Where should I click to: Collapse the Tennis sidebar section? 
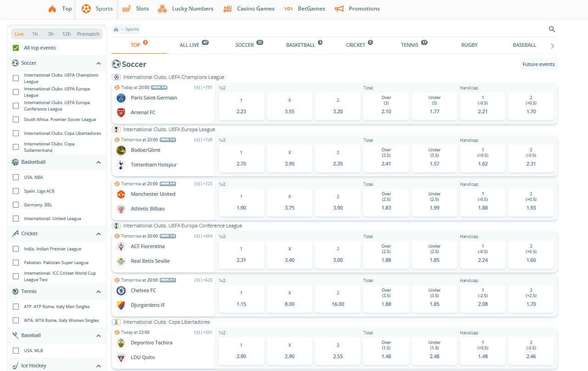(98, 292)
